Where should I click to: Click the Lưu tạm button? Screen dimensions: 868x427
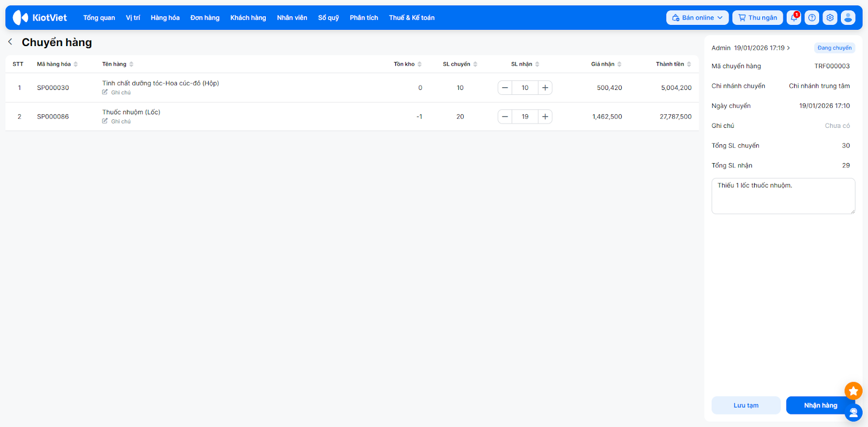pos(746,405)
